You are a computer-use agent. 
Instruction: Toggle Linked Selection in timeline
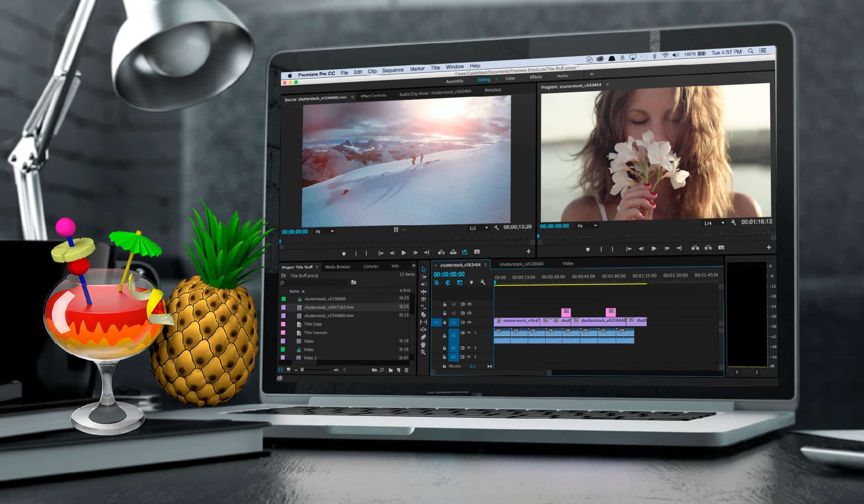(459, 283)
